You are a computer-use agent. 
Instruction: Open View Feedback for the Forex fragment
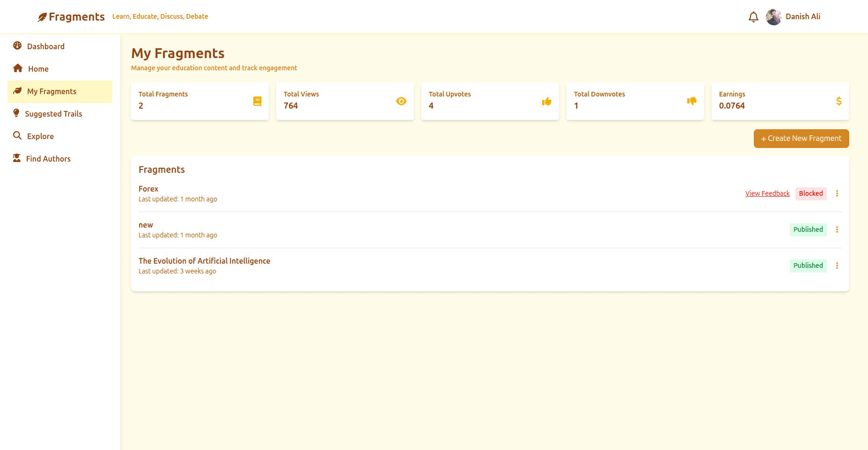click(x=767, y=193)
